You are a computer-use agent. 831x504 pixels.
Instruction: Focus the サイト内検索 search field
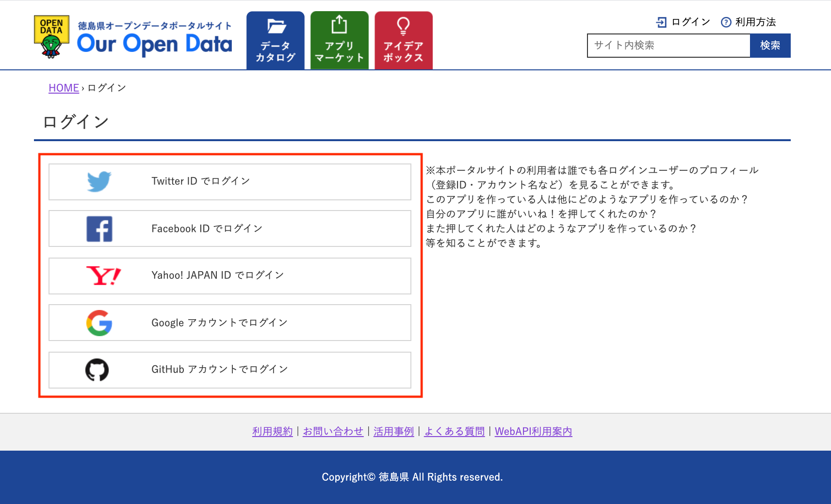(x=668, y=46)
